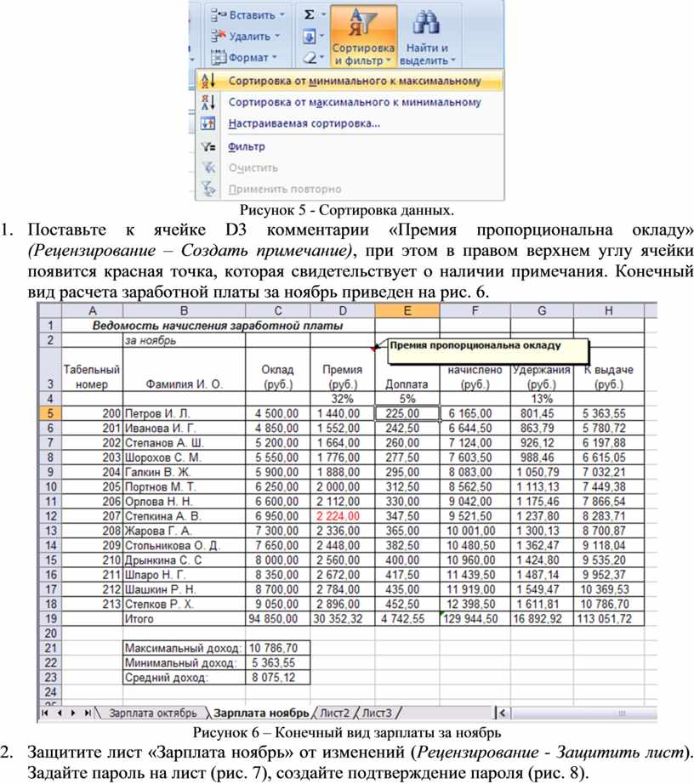Click the Сортировка и фильтр funnel icon
The height and width of the screenshot is (784, 694).
pos(363,23)
